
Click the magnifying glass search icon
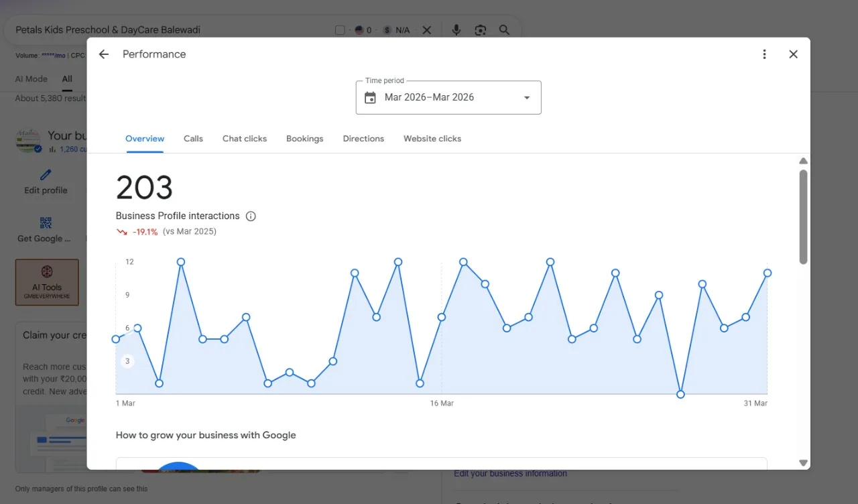pos(504,30)
